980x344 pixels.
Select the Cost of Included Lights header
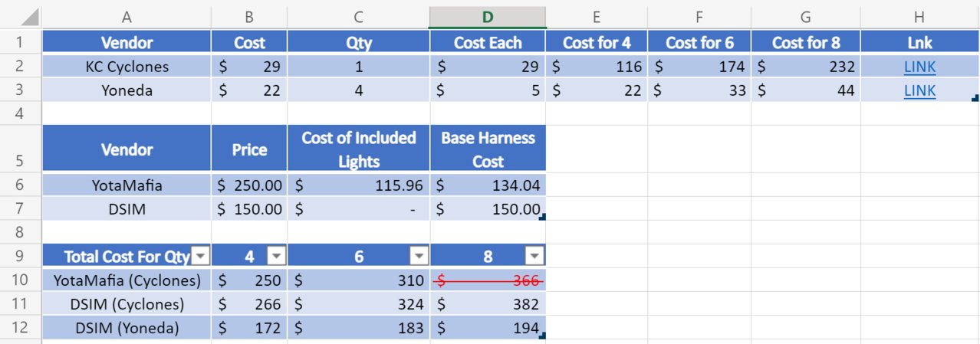coord(359,149)
